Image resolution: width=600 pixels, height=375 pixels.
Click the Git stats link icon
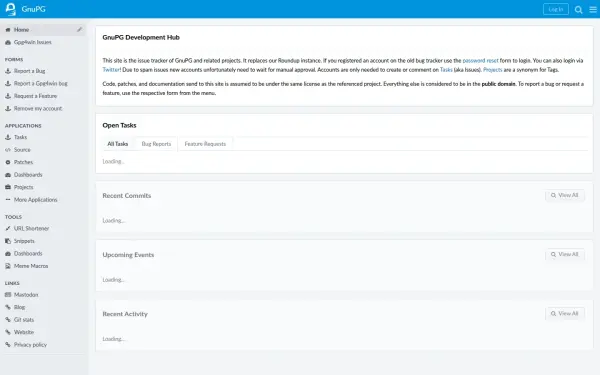pos(8,320)
